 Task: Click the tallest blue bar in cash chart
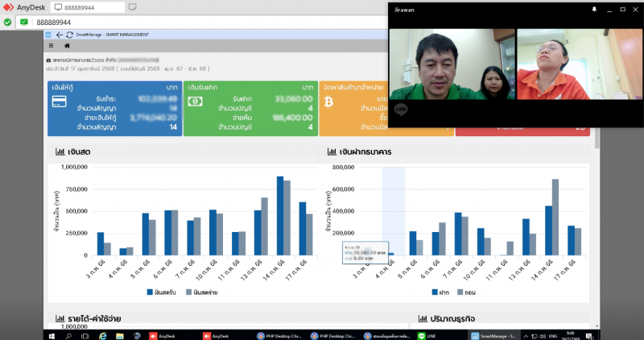point(280,216)
